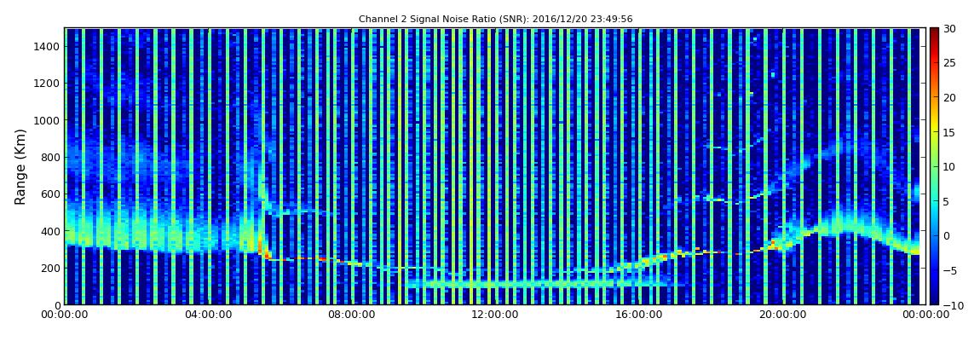Viewport: 980px width, 347px height.
Task: Click the 800 range tick label
Action: tap(49, 157)
